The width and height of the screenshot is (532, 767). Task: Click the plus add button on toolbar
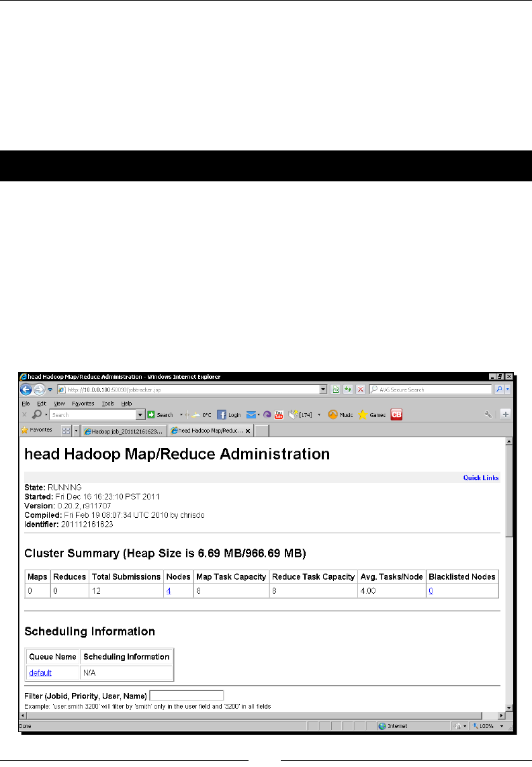pos(506,414)
